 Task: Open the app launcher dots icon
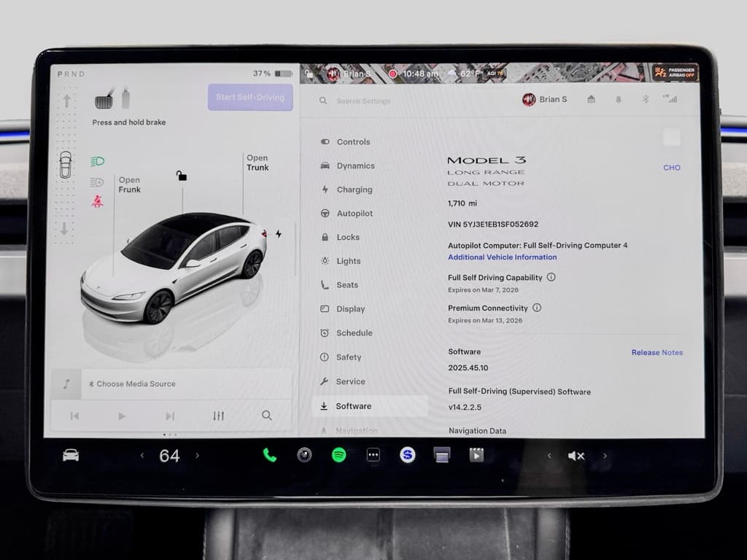point(373,455)
